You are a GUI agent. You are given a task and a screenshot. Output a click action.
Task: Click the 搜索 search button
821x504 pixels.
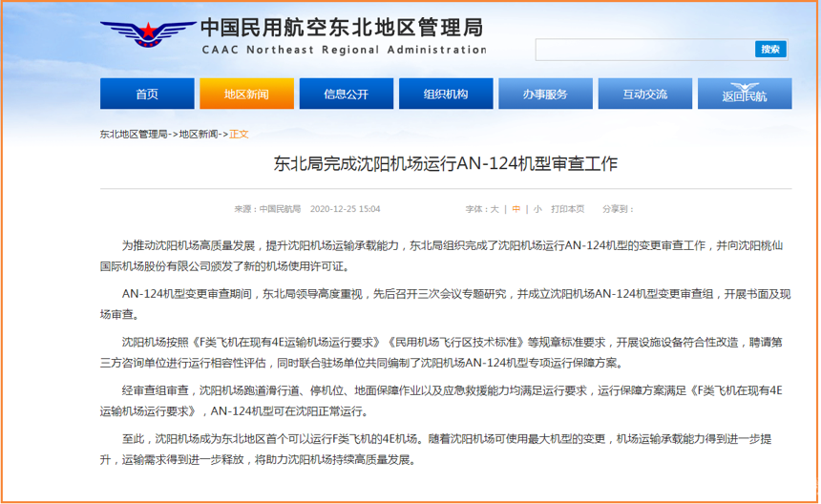(x=770, y=50)
